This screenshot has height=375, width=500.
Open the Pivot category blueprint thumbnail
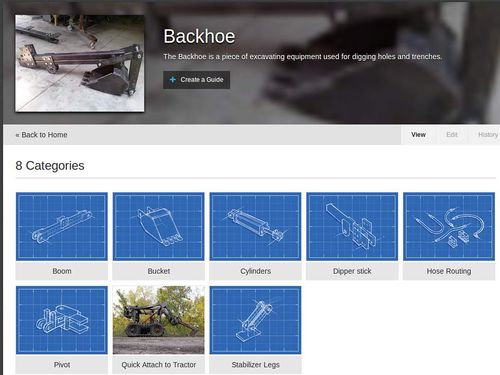pos(62,320)
